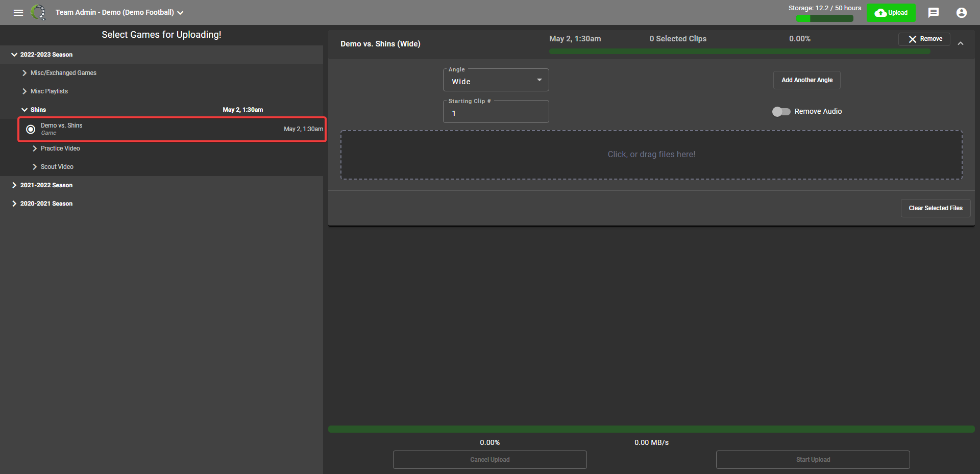Click the Demo vs. Shins clip progress bar
The height and width of the screenshot is (474, 980).
(740, 52)
